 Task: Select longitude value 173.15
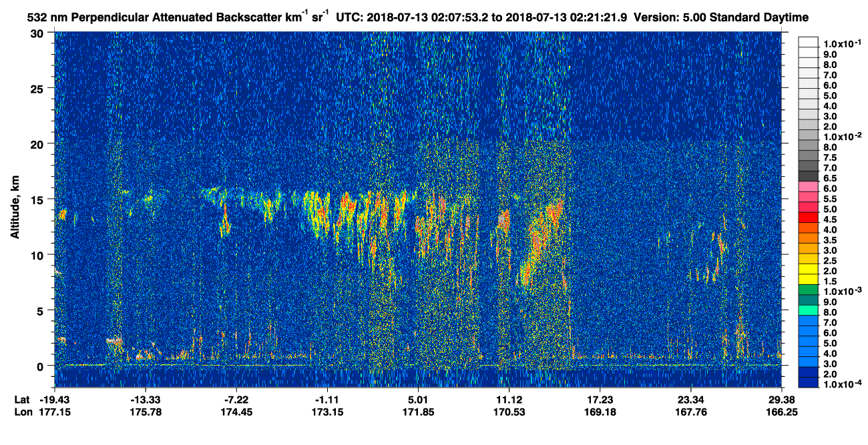327,412
